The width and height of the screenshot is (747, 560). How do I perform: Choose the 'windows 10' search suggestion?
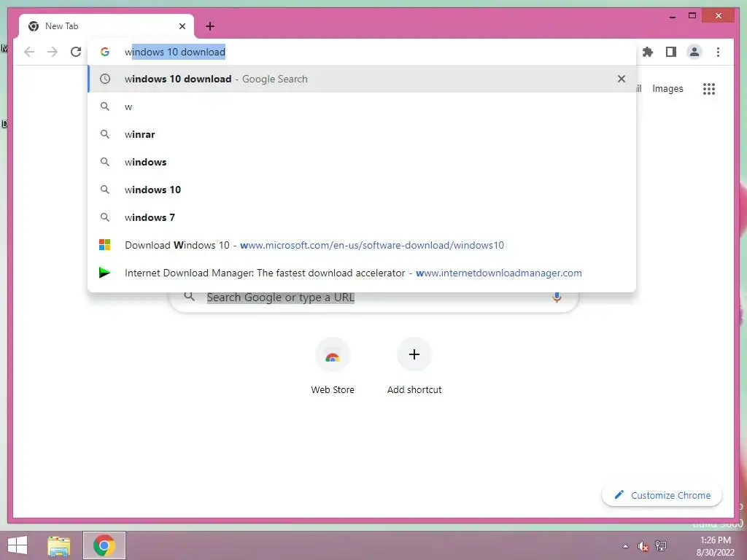pos(362,190)
